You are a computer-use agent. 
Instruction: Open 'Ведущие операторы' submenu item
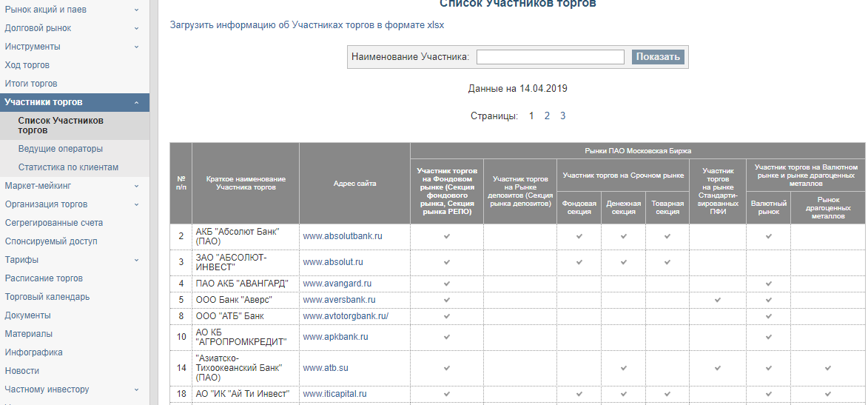point(61,149)
